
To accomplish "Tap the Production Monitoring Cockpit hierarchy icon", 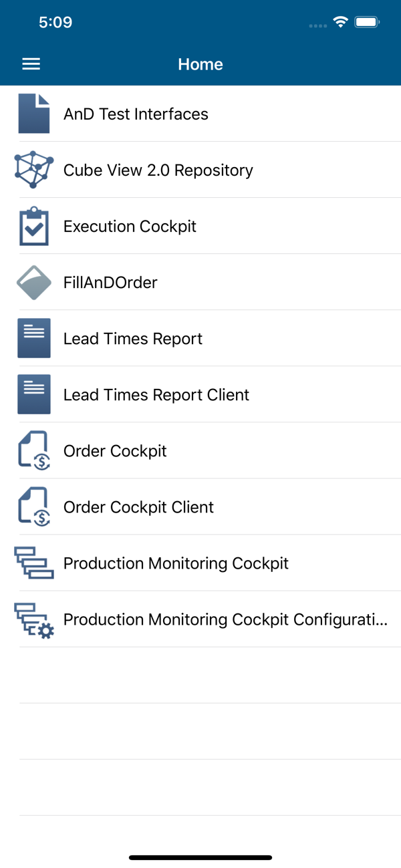I will pos(34,563).
